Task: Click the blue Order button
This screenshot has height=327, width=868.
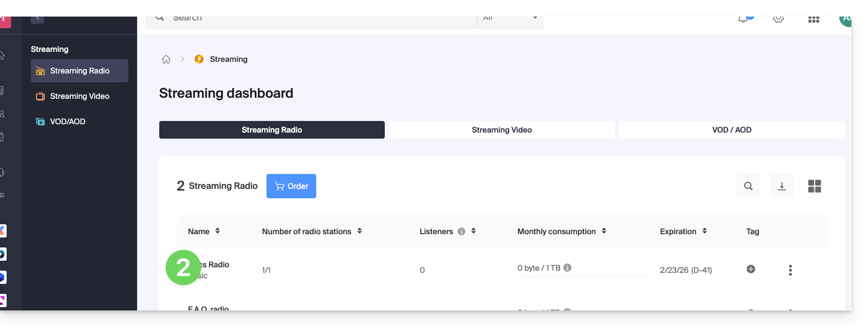Action: pos(291,186)
